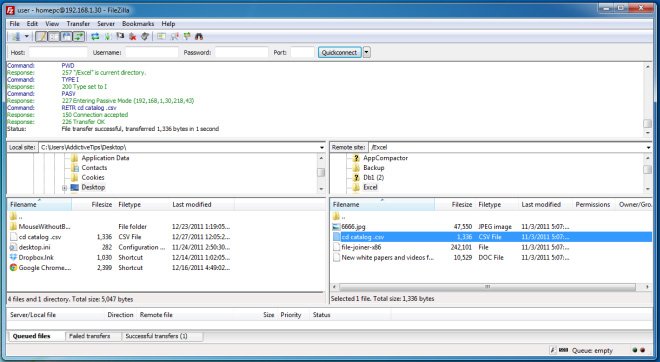Open the Quickconnect history dropdown
Screen dimensions: 660x362
367,53
